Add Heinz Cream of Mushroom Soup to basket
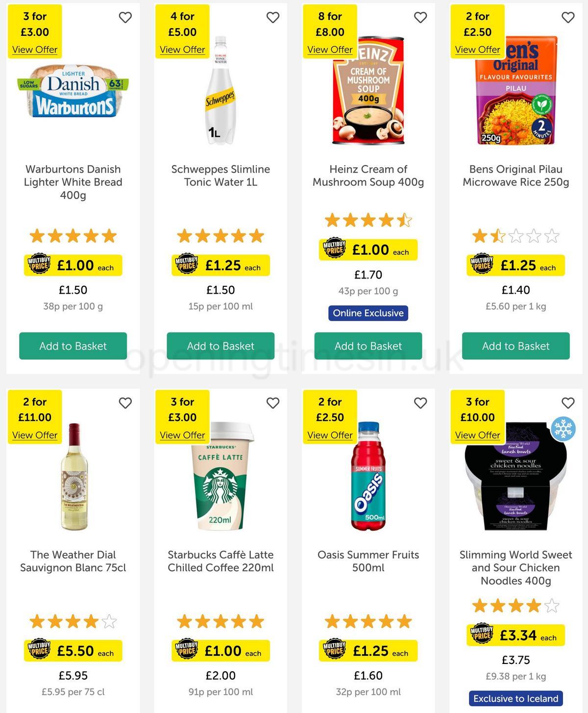 (367, 346)
